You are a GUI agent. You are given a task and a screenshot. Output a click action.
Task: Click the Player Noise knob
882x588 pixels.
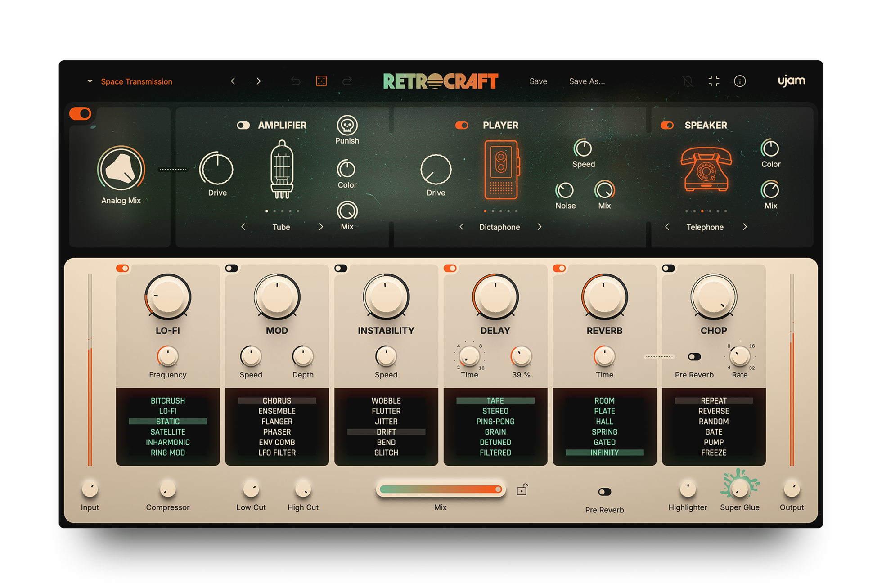point(565,190)
